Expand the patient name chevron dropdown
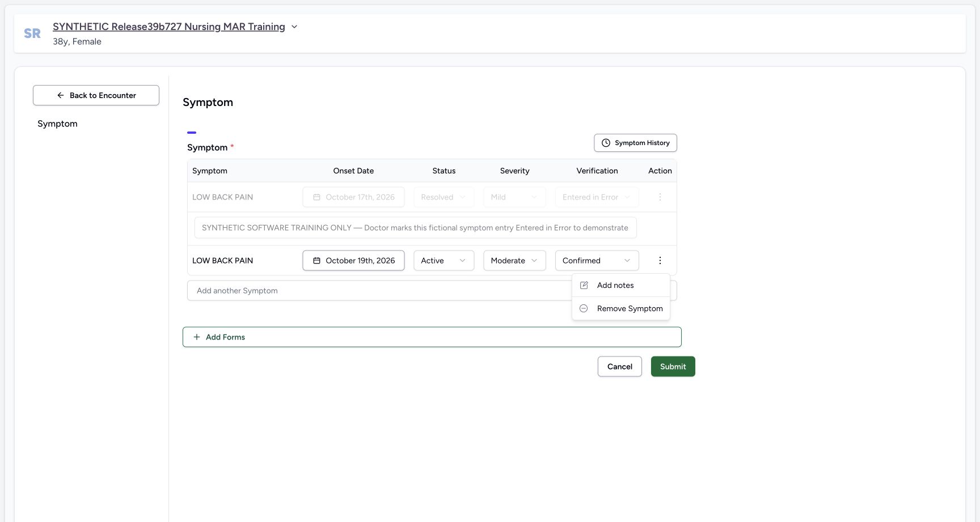Image resolution: width=980 pixels, height=522 pixels. click(x=294, y=27)
